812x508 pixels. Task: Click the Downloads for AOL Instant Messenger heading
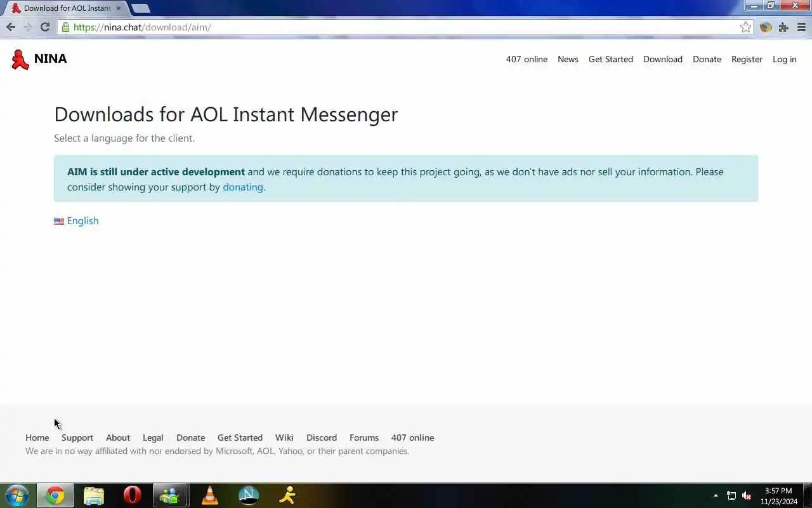pos(226,114)
